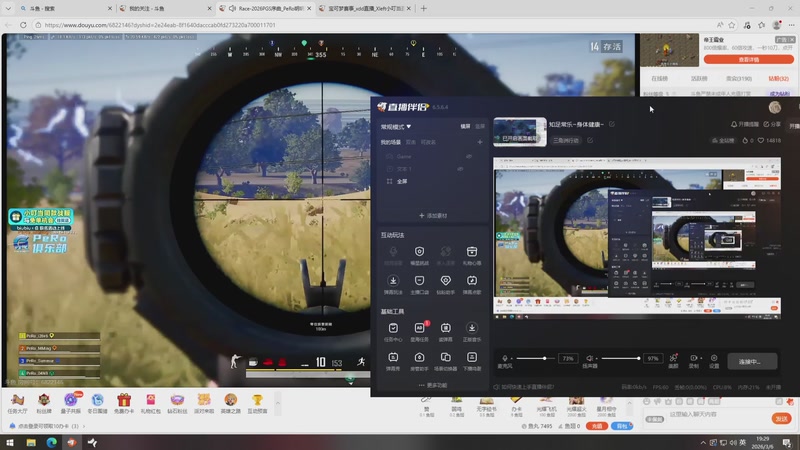Open 任务中心 icon in 基础工具 section
Screen dimensions: 800x450
393,328
